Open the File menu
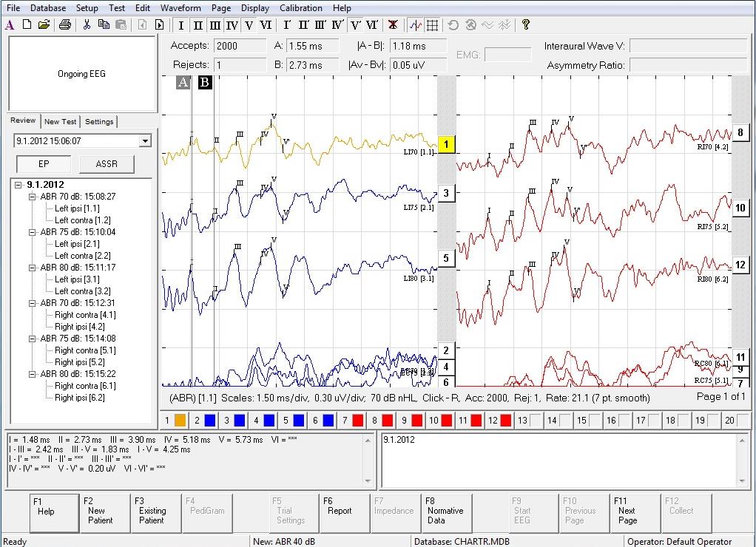Viewport: 756px width, 547px height. (x=13, y=7)
